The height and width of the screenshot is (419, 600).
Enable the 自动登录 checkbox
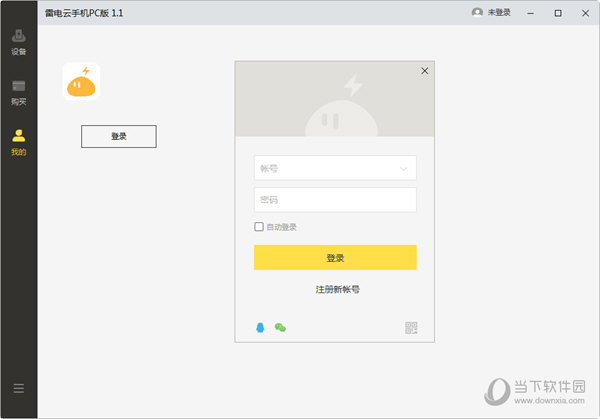point(259,227)
